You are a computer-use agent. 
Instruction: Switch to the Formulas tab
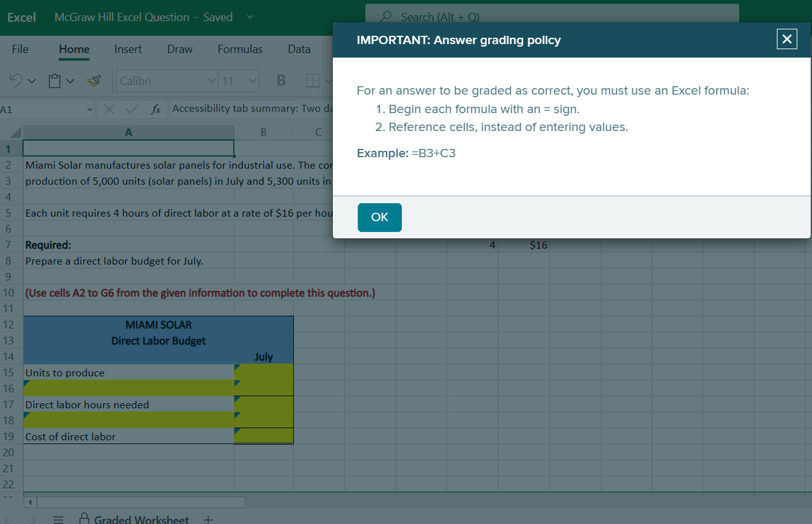click(240, 49)
